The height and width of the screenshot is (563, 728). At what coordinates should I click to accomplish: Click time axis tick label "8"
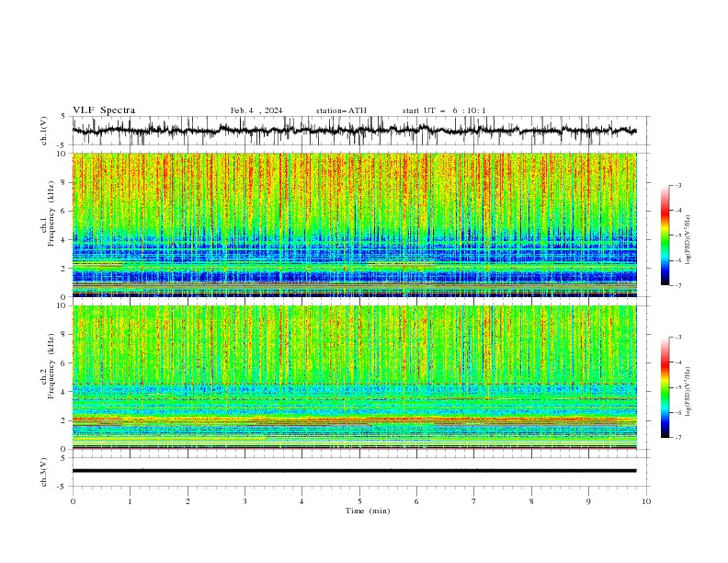tap(531, 501)
